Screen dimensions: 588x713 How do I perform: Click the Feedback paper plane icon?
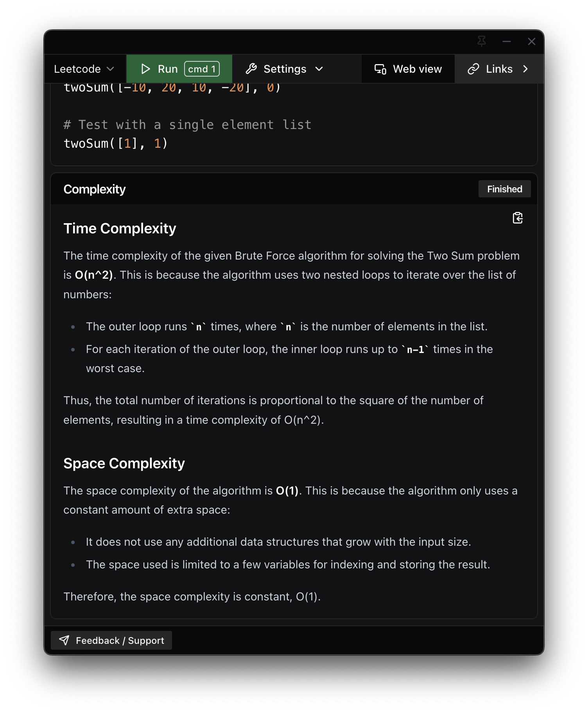[x=65, y=640]
